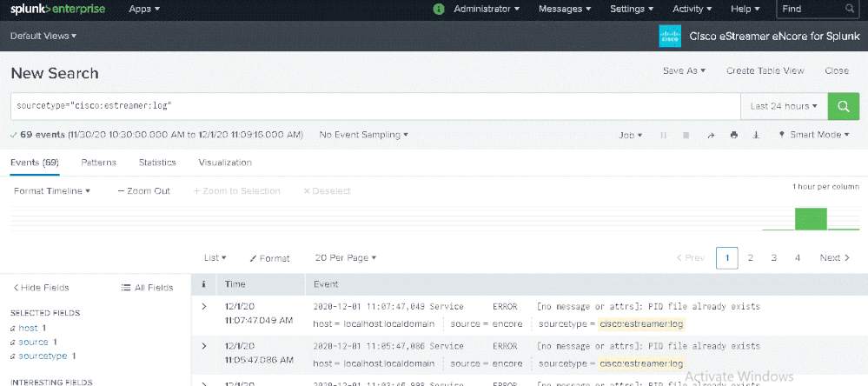
Task: Click the tall green timeline column
Action: point(811,219)
